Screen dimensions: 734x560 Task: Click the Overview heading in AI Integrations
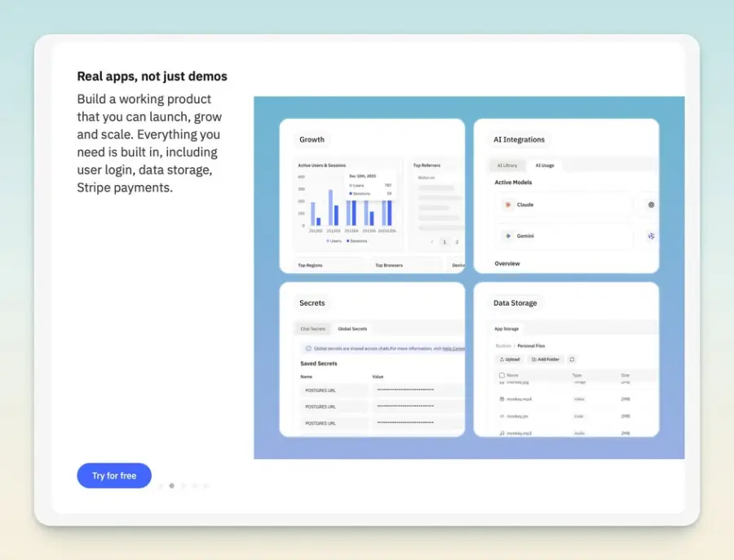tap(507, 263)
